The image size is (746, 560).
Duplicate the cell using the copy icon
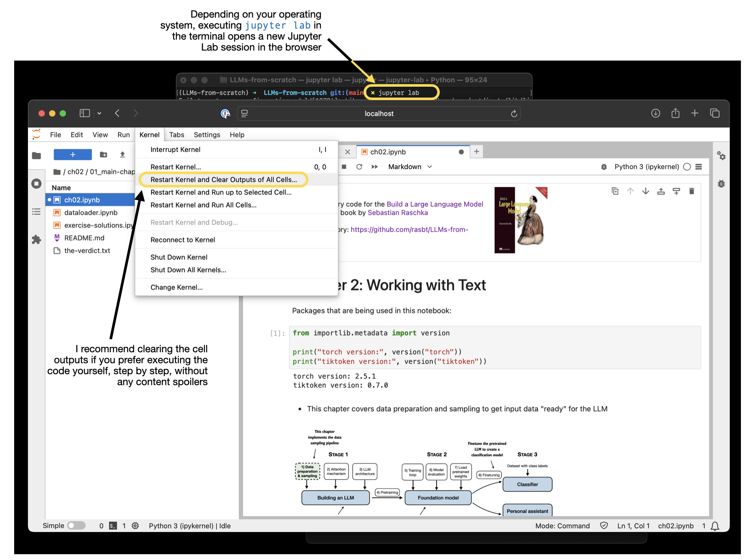pos(615,191)
